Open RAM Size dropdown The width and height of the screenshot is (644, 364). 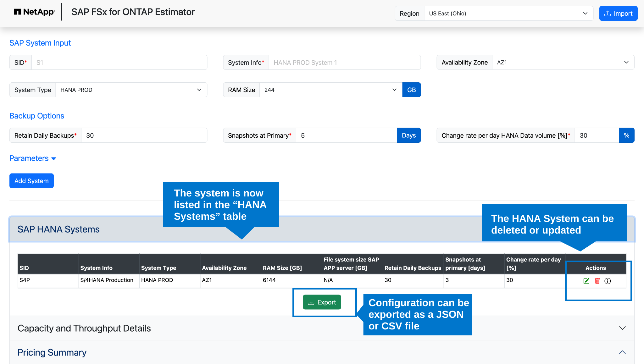coord(331,90)
